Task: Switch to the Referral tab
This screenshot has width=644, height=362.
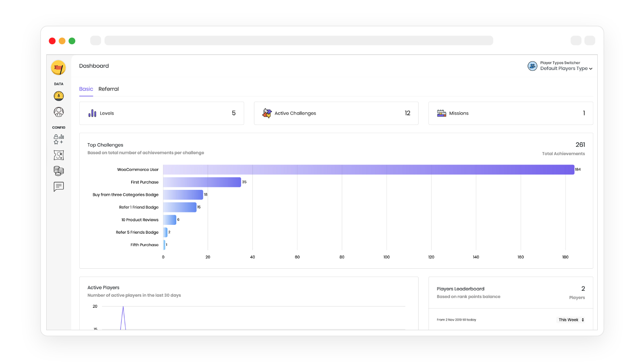Action: point(109,89)
